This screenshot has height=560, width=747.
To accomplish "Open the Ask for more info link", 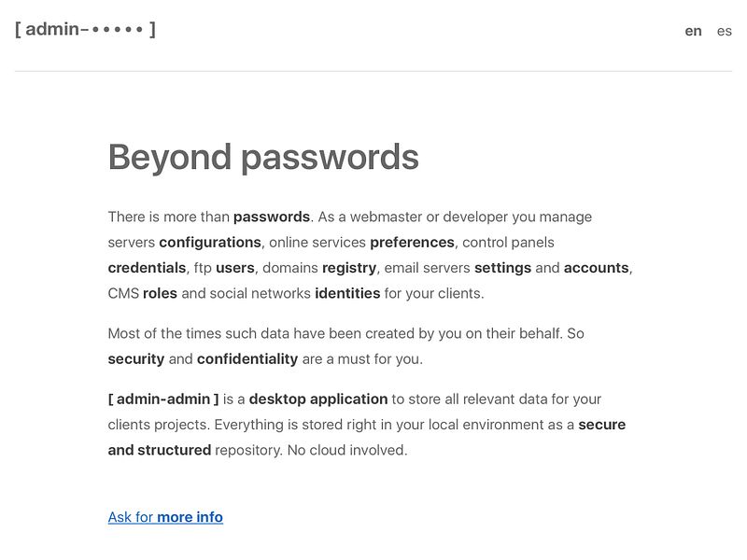I will 165,517.
